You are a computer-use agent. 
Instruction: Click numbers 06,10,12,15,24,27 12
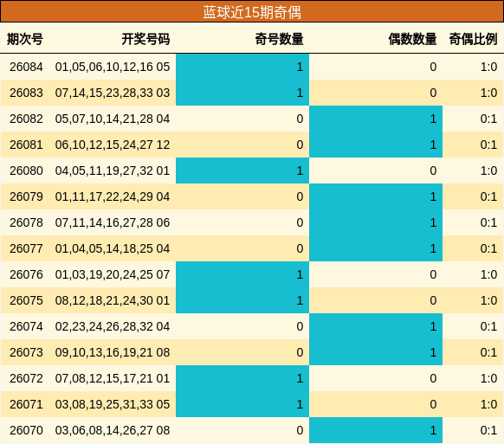coord(113,145)
